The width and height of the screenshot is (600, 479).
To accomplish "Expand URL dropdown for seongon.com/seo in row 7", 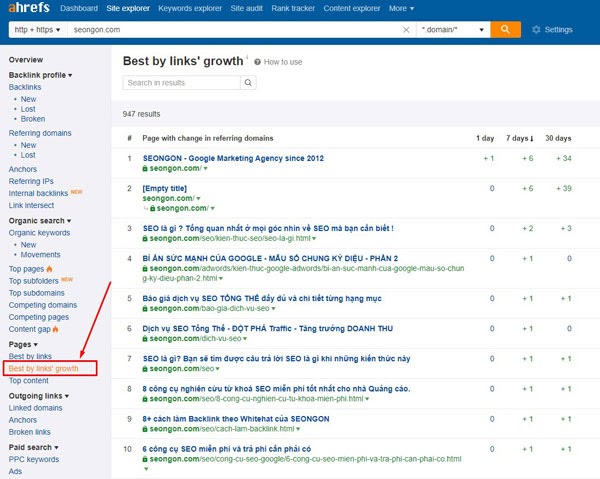I will (217, 369).
